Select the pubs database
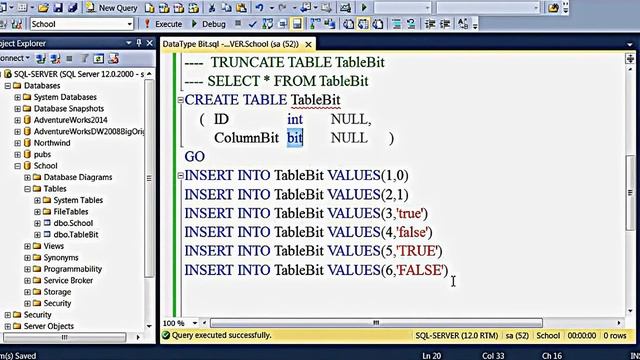640x360 pixels. pyautogui.click(x=42, y=154)
